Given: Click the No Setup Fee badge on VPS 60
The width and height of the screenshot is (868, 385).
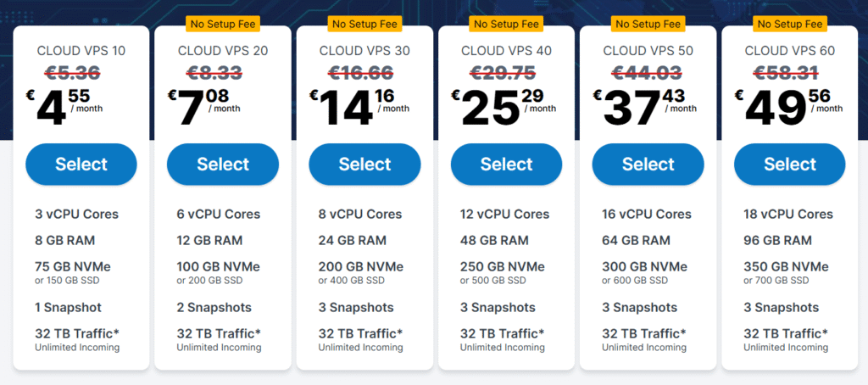Looking at the screenshot, I should click(790, 25).
